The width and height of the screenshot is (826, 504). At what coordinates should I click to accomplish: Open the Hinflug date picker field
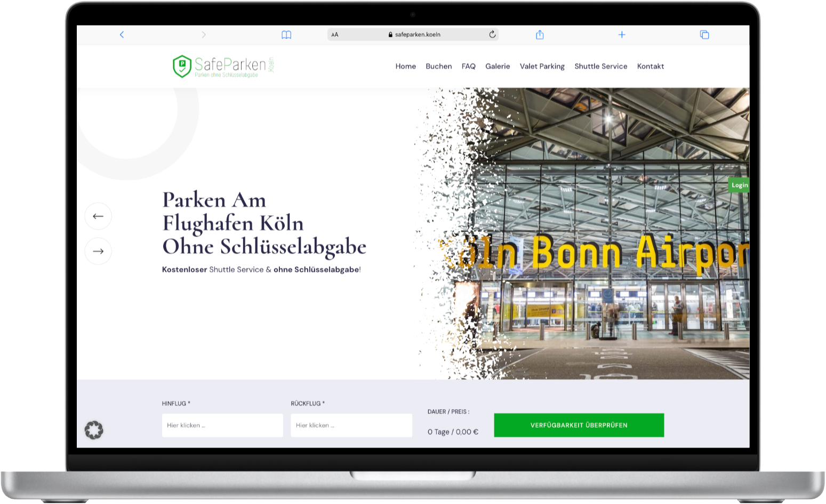point(222,425)
